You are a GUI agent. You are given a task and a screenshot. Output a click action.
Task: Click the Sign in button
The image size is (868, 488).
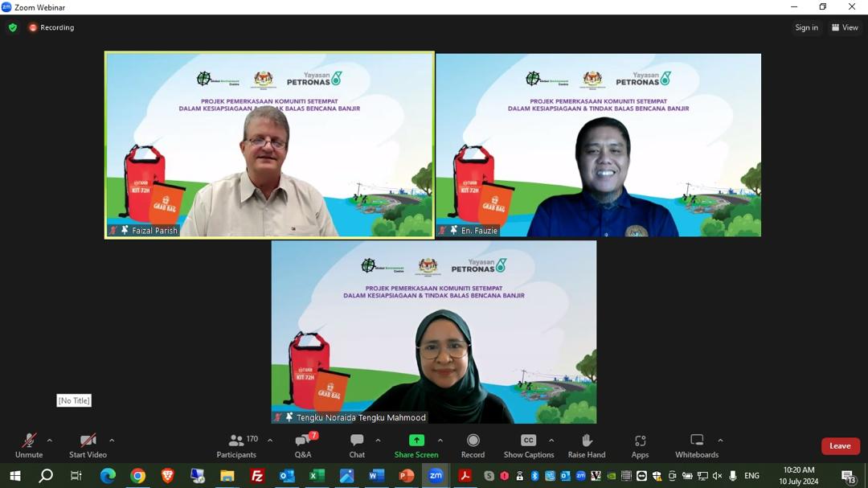[x=806, y=27]
